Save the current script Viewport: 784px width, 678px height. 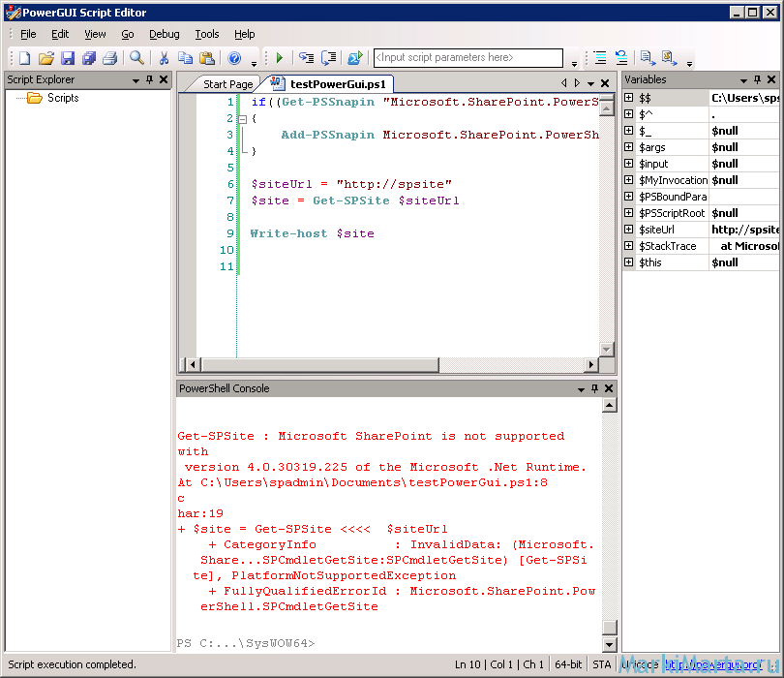(68, 58)
